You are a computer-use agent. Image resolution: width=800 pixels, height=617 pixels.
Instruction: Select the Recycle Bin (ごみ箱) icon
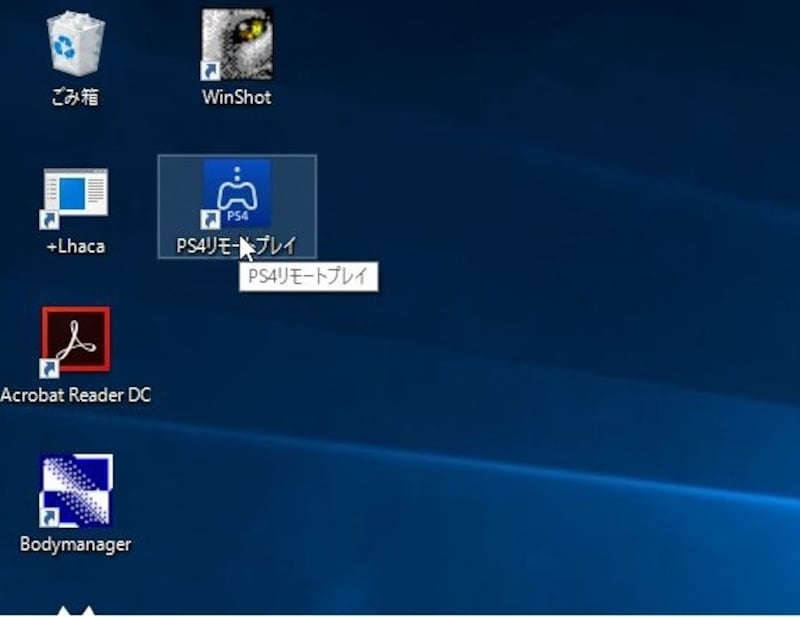click(76, 43)
